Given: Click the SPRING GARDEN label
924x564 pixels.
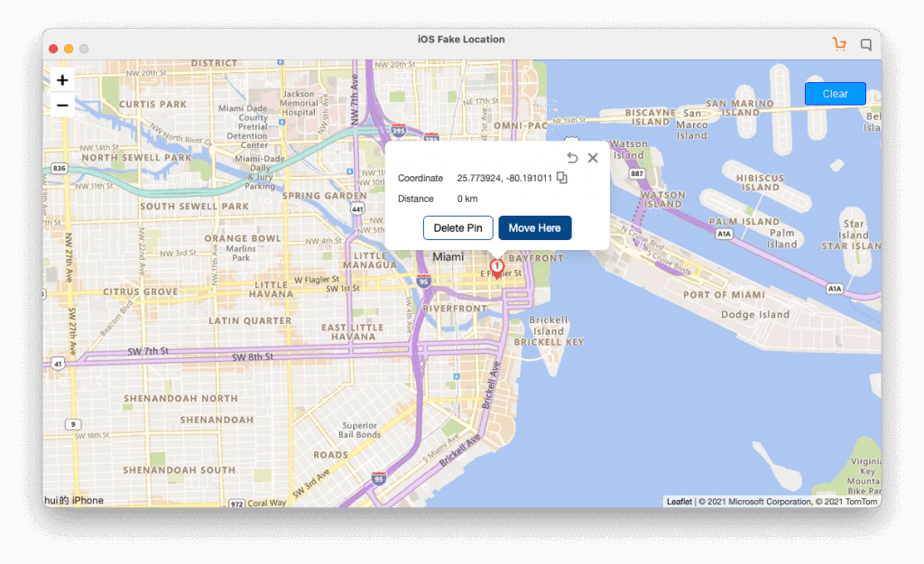Looking at the screenshot, I should coord(325,196).
